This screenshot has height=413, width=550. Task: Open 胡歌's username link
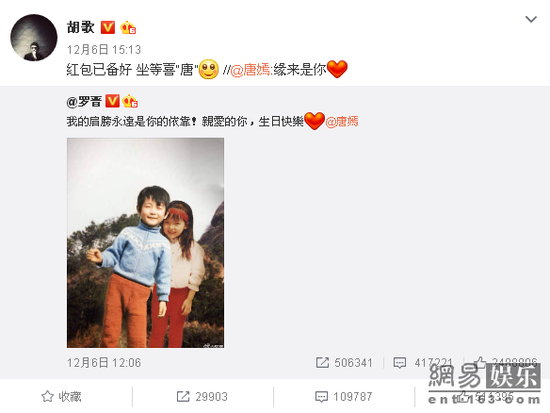tap(81, 27)
